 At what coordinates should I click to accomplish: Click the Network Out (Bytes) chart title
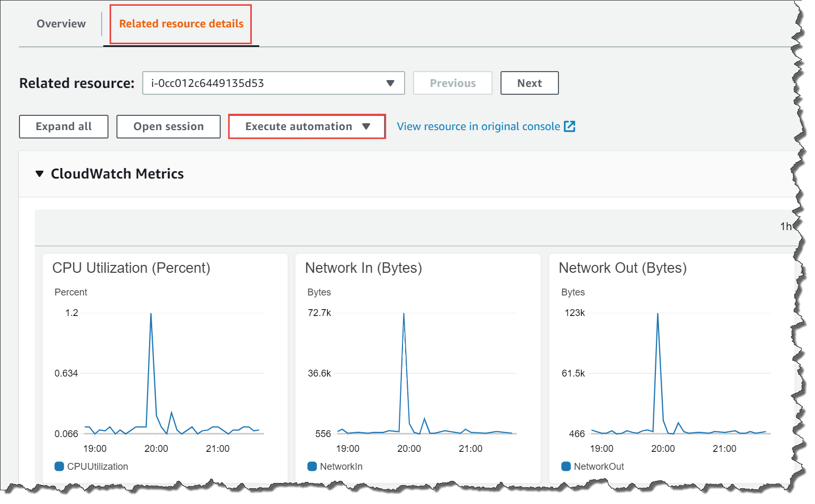pyautogui.click(x=622, y=268)
